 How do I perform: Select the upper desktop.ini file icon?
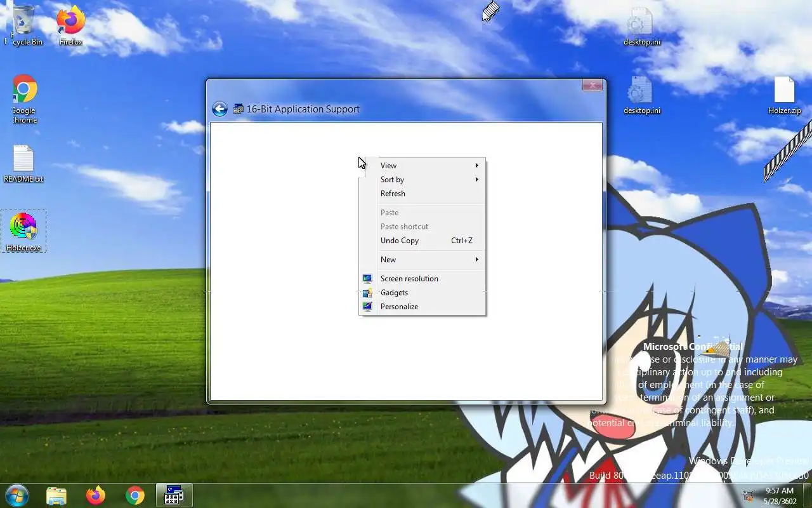641,27
